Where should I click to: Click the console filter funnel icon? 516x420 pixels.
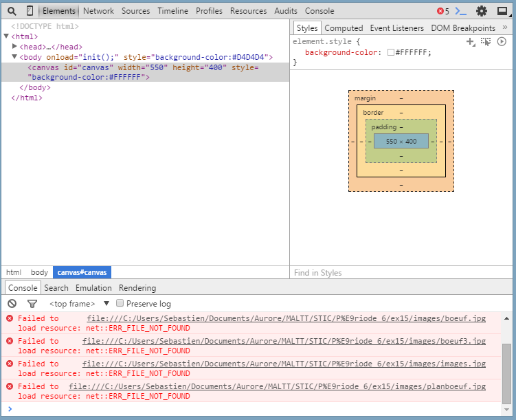pos(32,304)
